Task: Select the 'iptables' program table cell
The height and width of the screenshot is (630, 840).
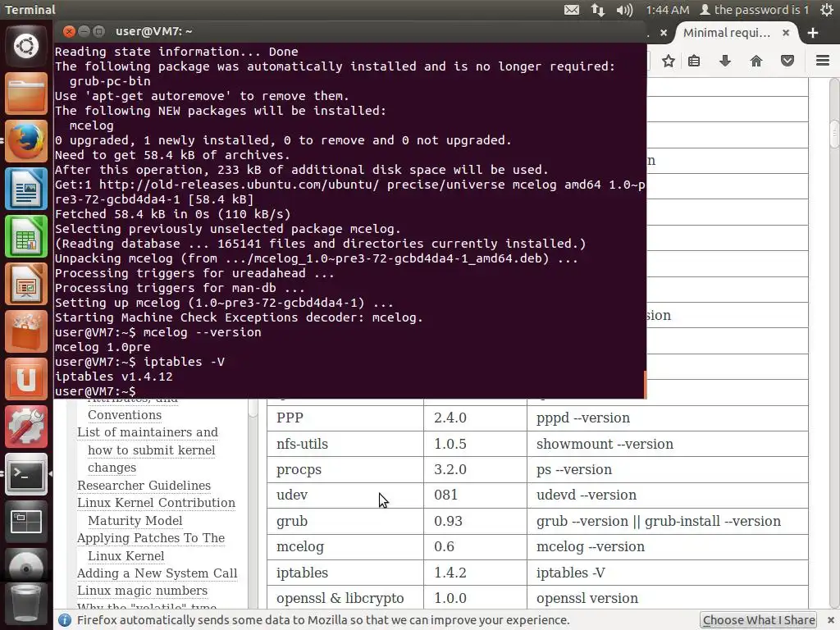Action: click(x=345, y=573)
